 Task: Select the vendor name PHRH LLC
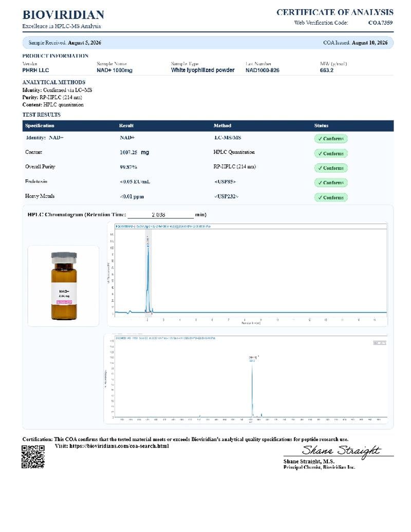coord(35,70)
